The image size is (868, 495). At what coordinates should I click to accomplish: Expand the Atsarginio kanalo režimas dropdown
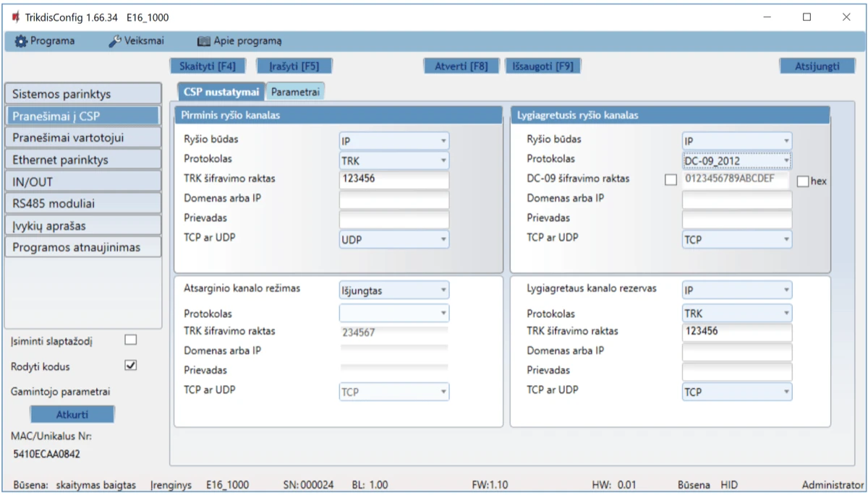point(393,290)
